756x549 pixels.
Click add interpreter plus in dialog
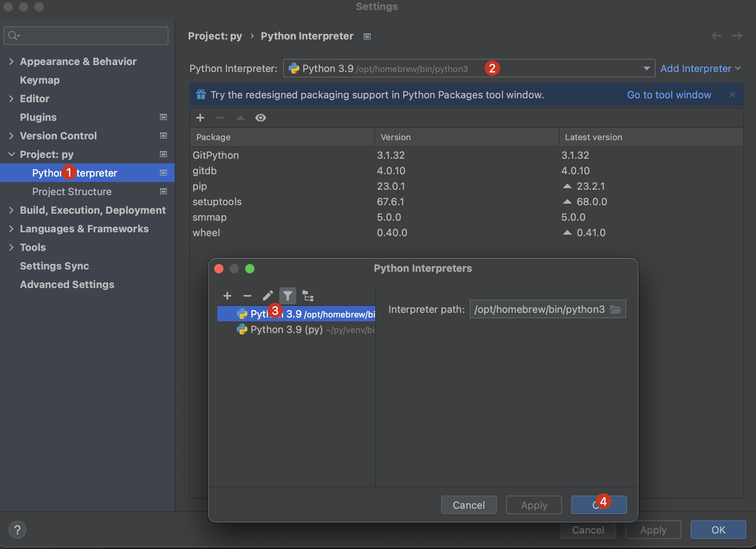tap(227, 296)
